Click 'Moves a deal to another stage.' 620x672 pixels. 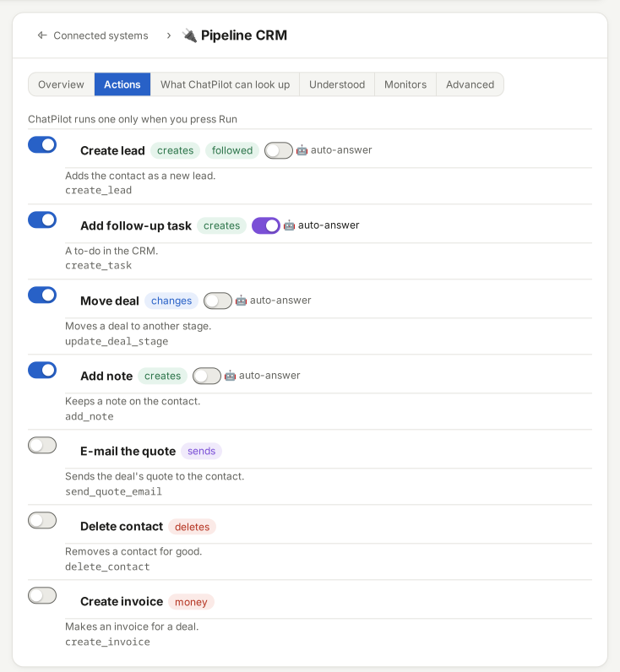138,326
